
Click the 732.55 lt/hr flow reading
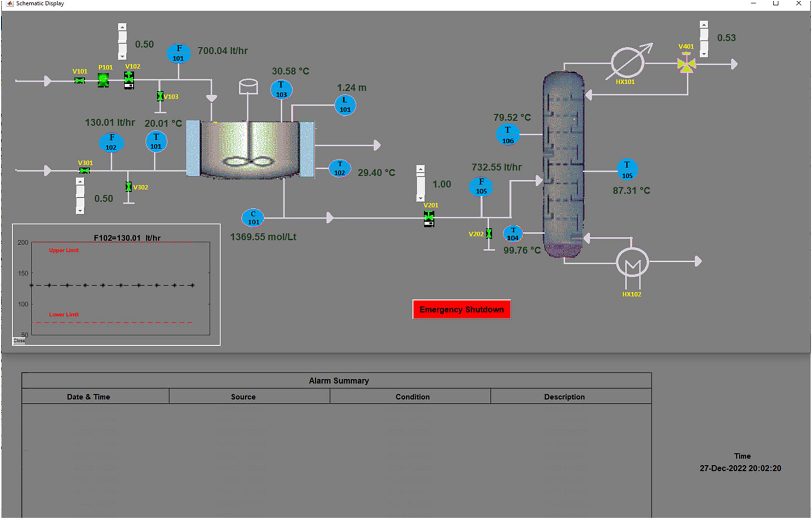click(x=497, y=167)
